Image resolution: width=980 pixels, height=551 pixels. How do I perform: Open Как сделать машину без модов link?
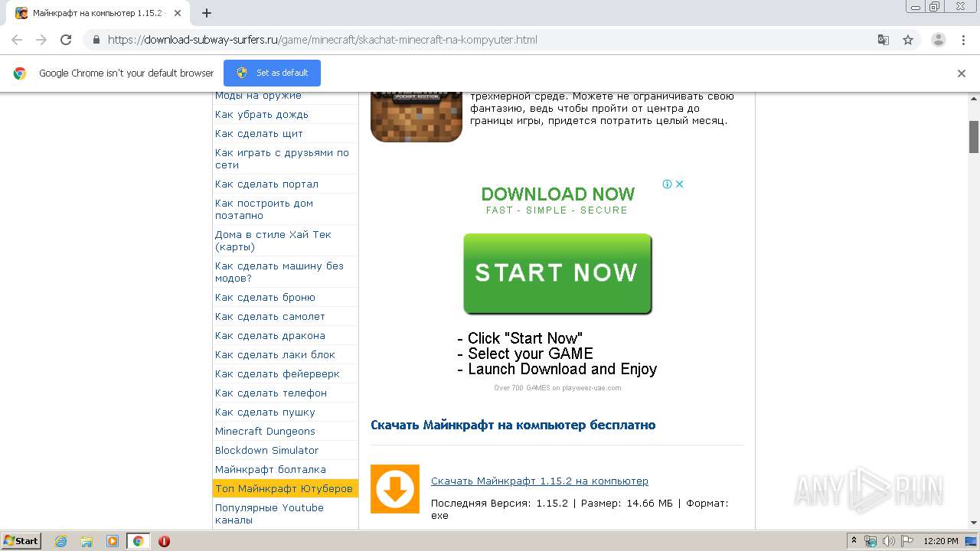coord(279,272)
